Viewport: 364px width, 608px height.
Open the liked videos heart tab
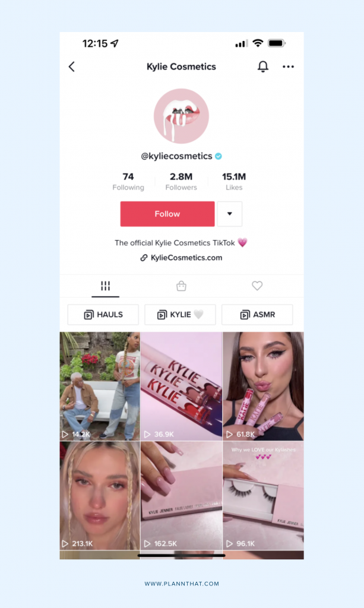click(x=257, y=286)
